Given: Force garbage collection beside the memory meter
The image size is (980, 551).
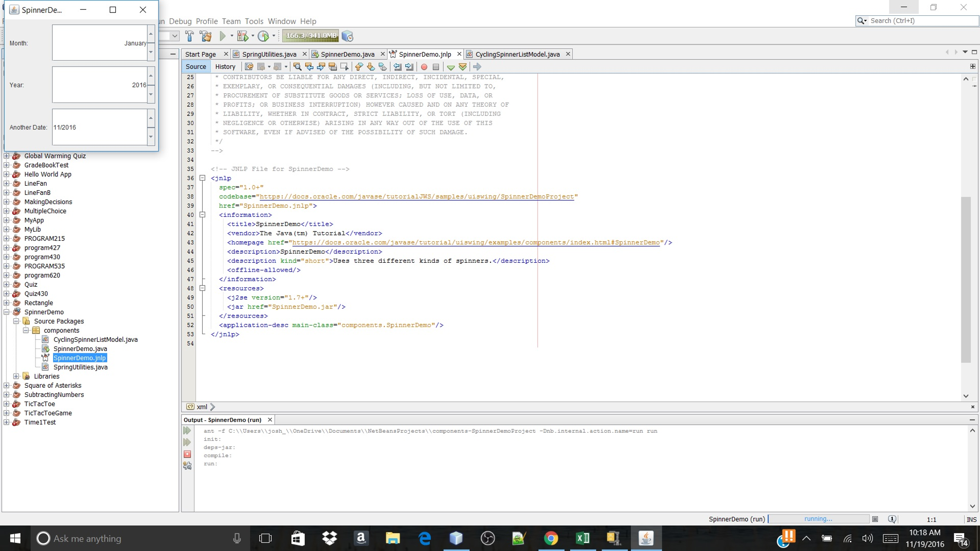Looking at the screenshot, I should pos(348,35).
